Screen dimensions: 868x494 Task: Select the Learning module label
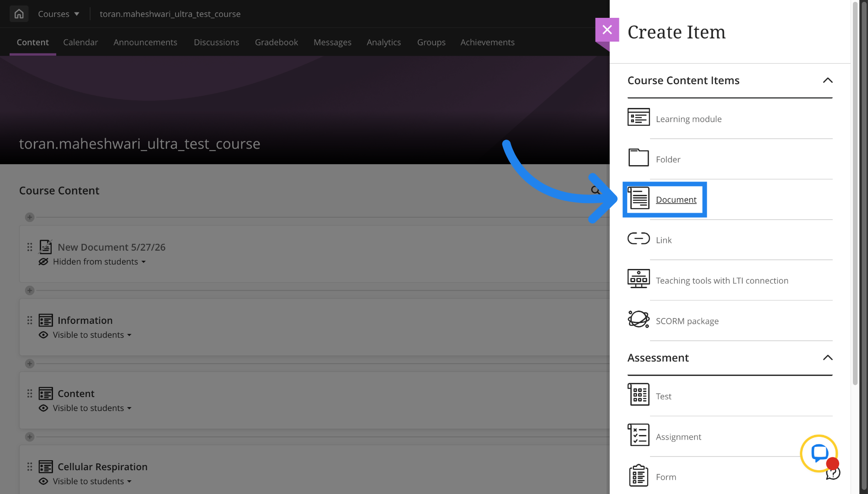click(688, 119)
